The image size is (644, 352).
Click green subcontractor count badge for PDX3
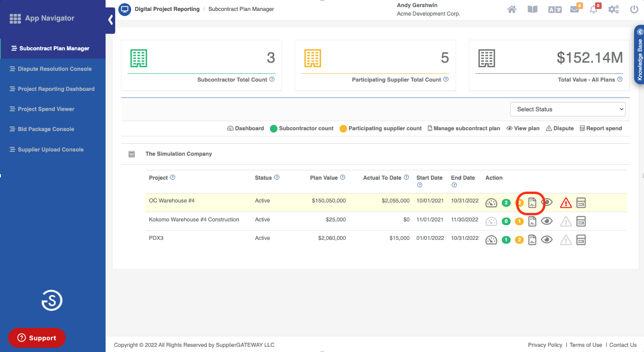coord(506,240)
